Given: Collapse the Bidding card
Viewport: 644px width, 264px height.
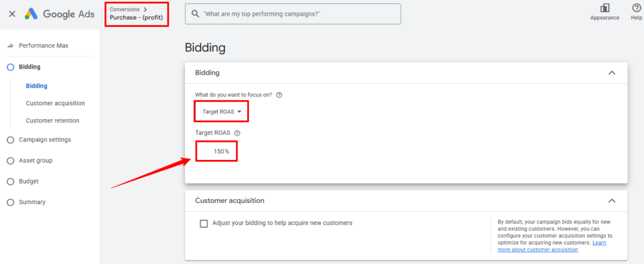Looking at the screenshot, I should tap(611, 73).
